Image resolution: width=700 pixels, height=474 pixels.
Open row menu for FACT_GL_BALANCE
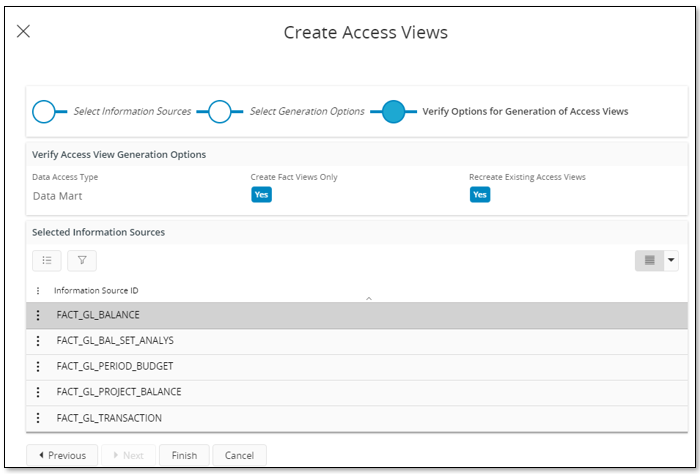[x=38, y=316]
